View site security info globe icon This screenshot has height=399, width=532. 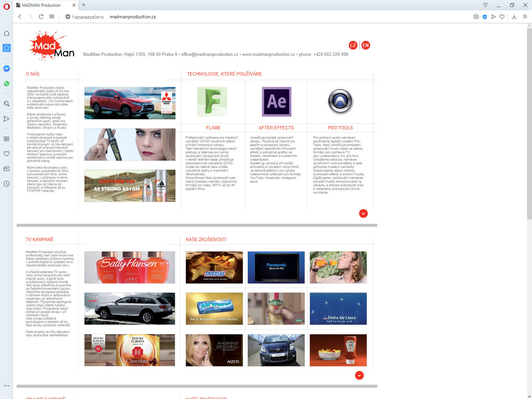pos(68,17)
